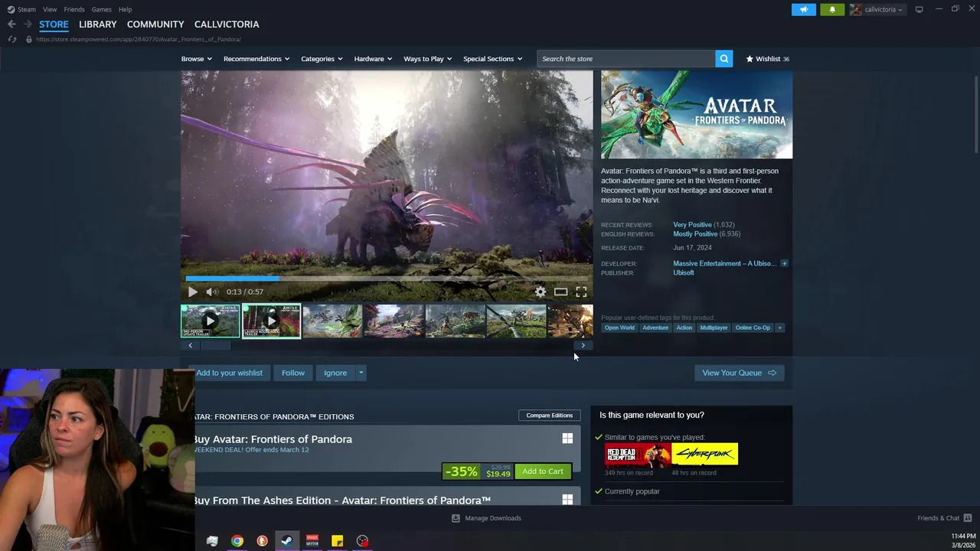
Task: Select the Open World tag
Action: (x=619, y=328)
